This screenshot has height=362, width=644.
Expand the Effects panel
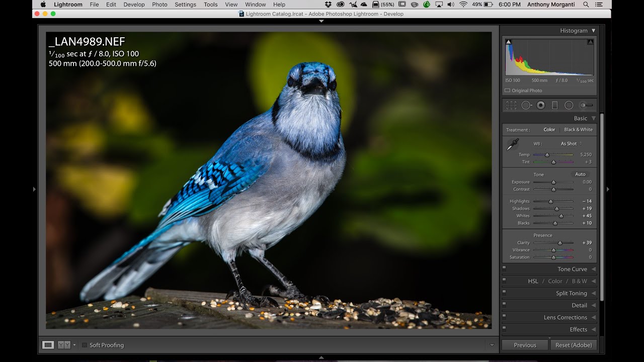(x=594, y=329)
